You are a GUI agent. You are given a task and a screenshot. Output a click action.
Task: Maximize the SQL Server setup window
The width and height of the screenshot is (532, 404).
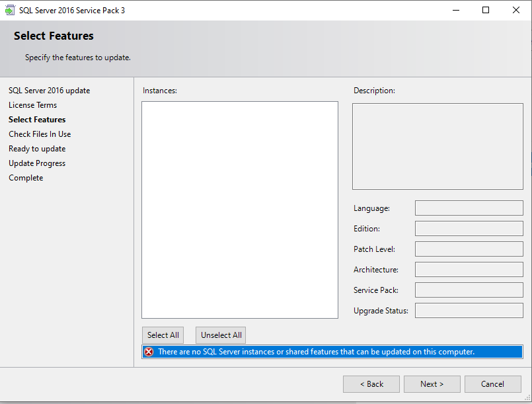(x=486, y=10)
